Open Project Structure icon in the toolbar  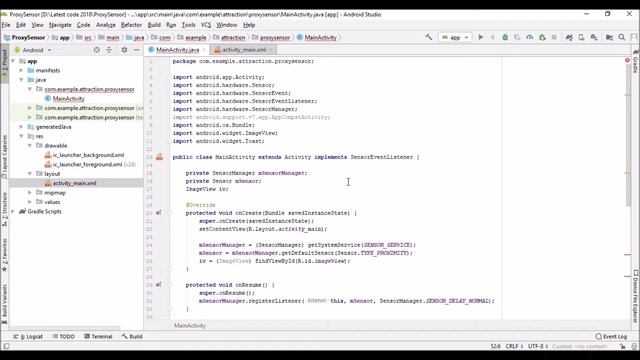pyautogui.click(x=609, y=37)
